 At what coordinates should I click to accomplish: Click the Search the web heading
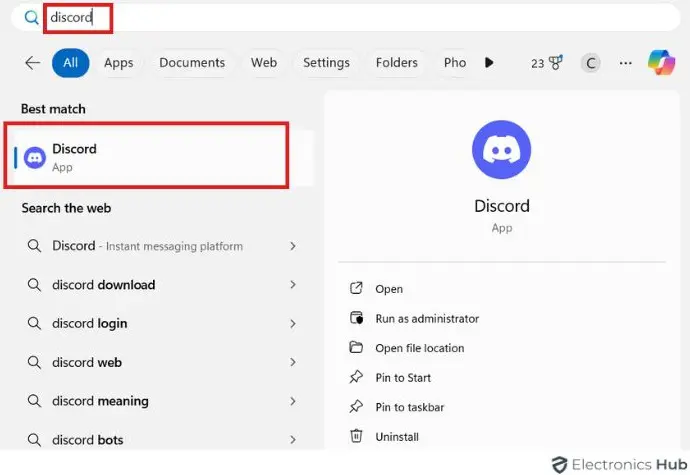pyautogui.click(x=66, y=208)
